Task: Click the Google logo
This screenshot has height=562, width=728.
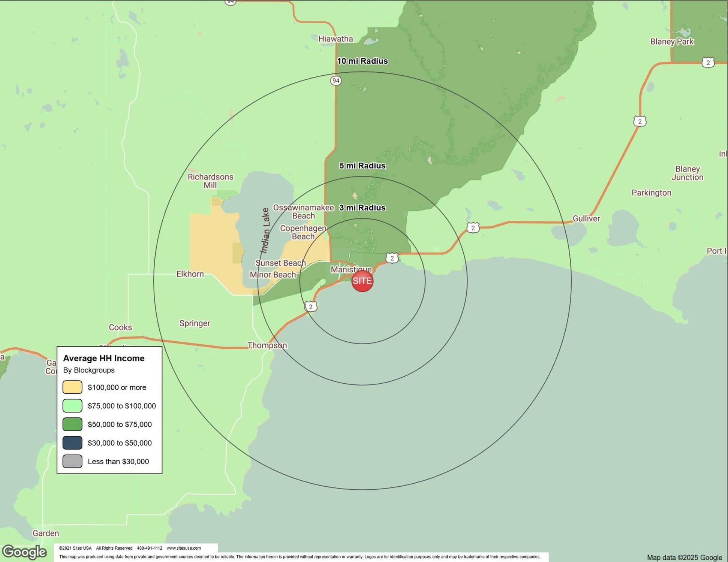Action: [x=25, y=552]
